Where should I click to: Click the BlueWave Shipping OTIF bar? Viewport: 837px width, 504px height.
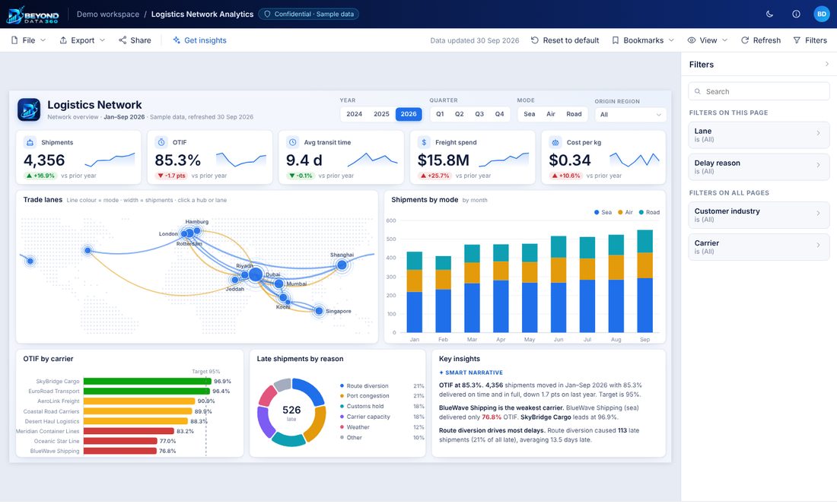120,451
